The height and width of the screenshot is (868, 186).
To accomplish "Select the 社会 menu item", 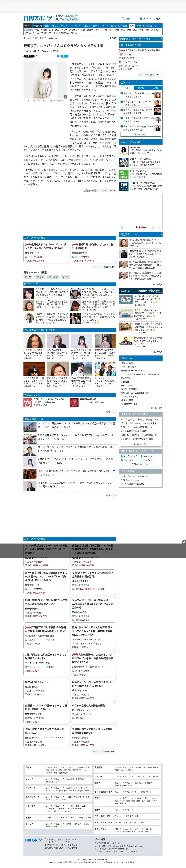I will [x=138, y=26].
